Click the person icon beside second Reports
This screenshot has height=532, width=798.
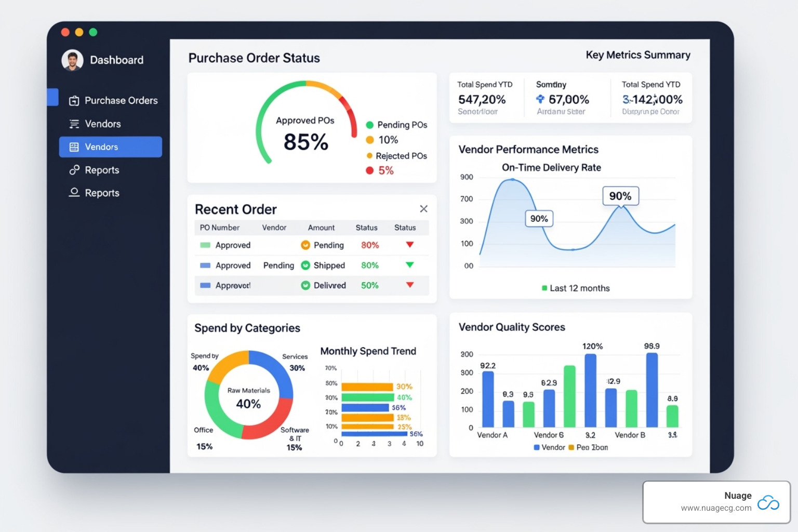(74, 193)
